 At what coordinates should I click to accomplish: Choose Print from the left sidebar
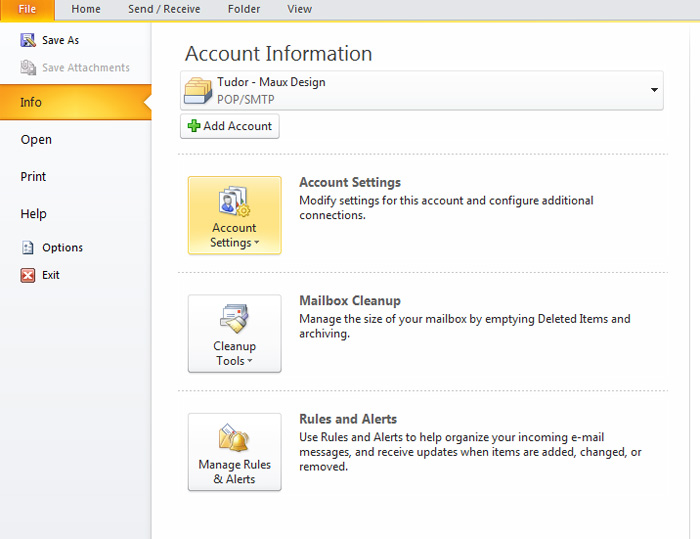pyautogui.click(x=33, y=177)
